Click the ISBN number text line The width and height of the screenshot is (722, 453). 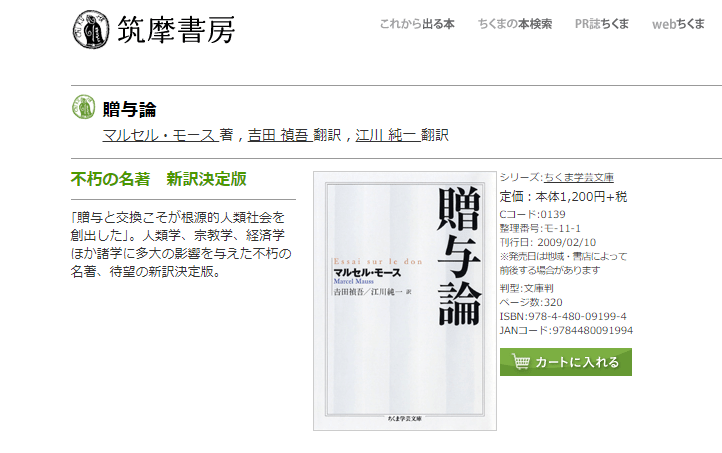[x=563, y=316]
